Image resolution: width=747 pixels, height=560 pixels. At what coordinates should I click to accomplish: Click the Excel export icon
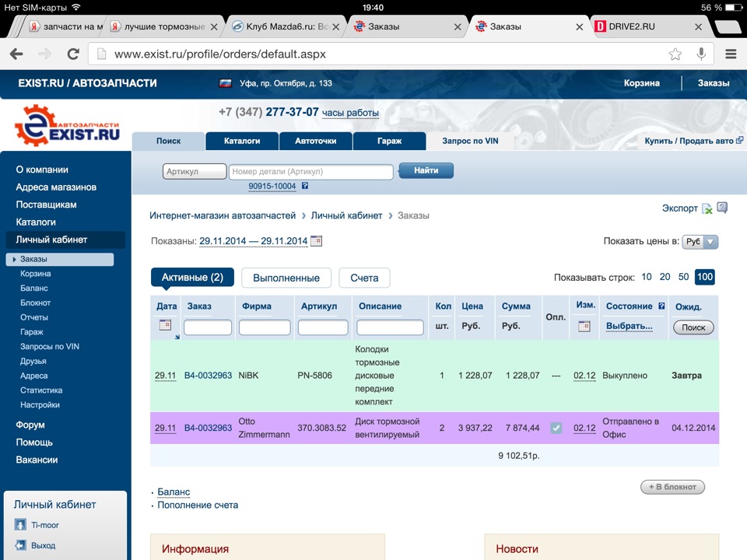click(x=707, y=208)
